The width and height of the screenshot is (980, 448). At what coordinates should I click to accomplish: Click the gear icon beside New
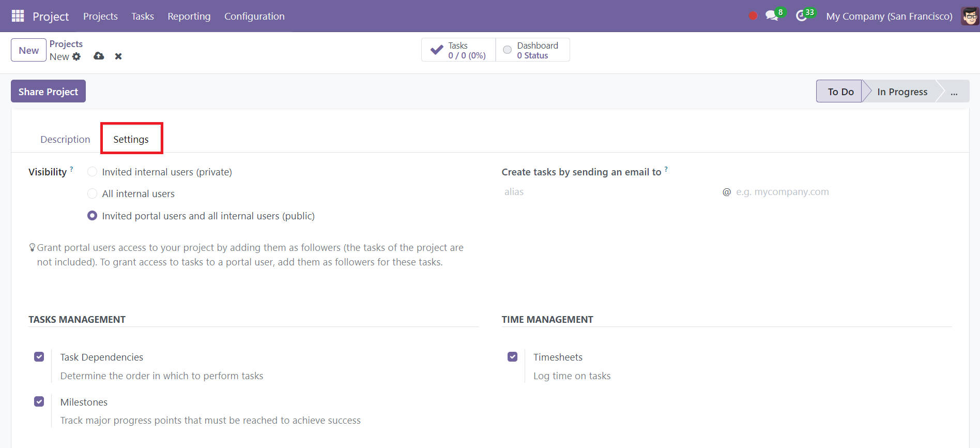coord(76,56)
